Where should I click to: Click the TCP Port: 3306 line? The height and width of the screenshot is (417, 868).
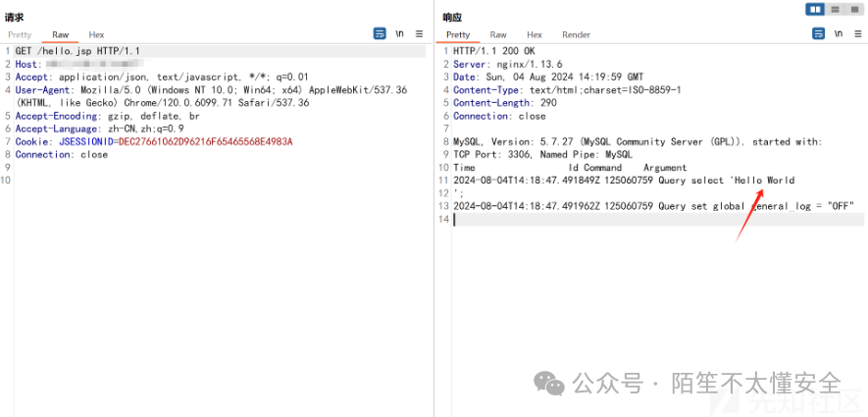542,154
